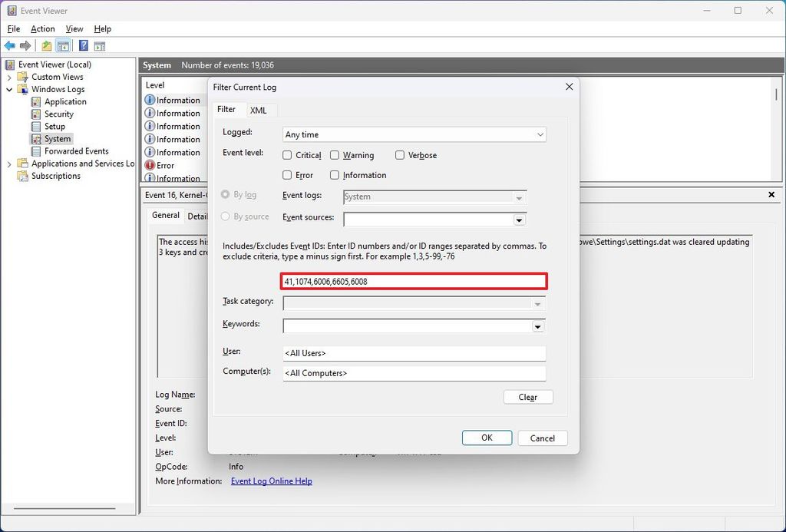Viewport: 786px width, 532px height.
Task: Toggle the Show/Hide Console Tree icon
Action: (x=63, y=45)
